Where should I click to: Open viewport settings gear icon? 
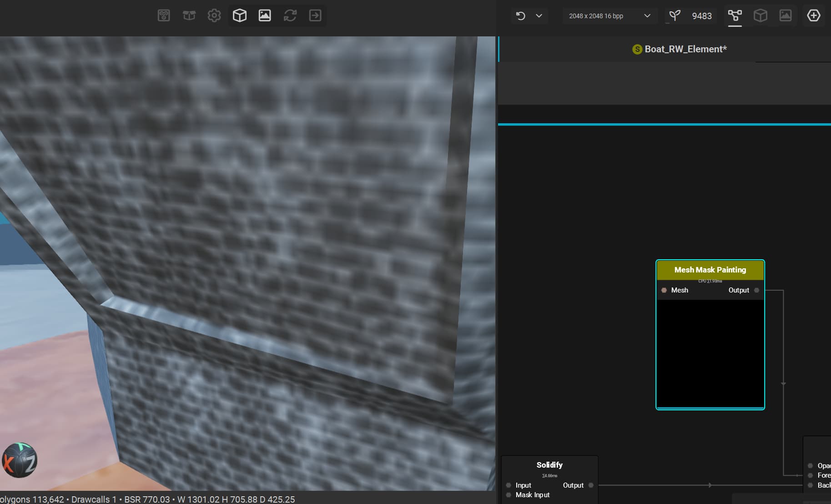(x=214, y=15)
